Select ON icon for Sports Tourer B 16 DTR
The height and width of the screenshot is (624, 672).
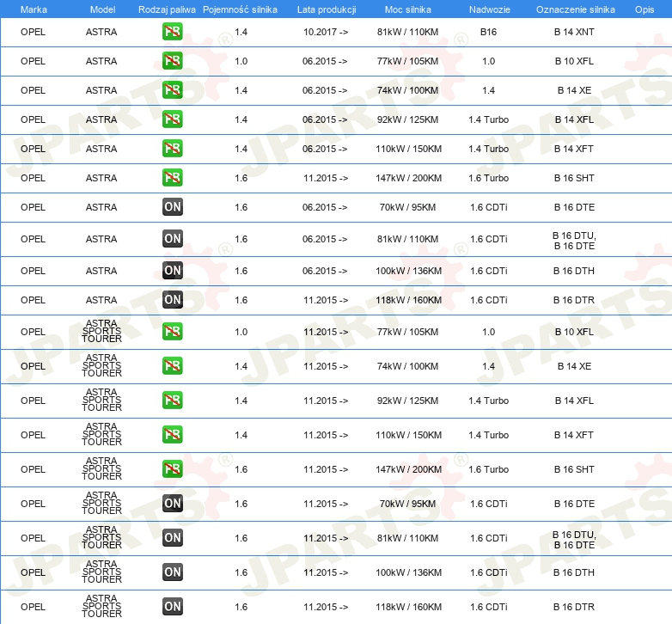click(173, 607)
